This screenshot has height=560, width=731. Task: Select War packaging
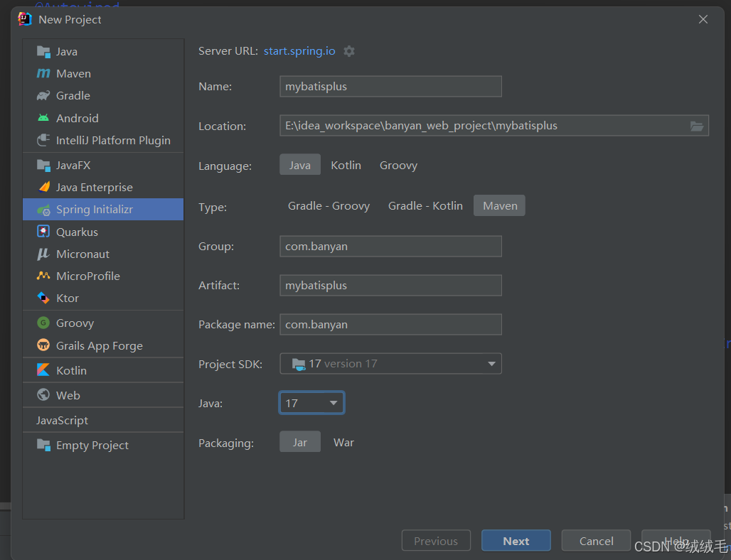[x=343, y=442]
